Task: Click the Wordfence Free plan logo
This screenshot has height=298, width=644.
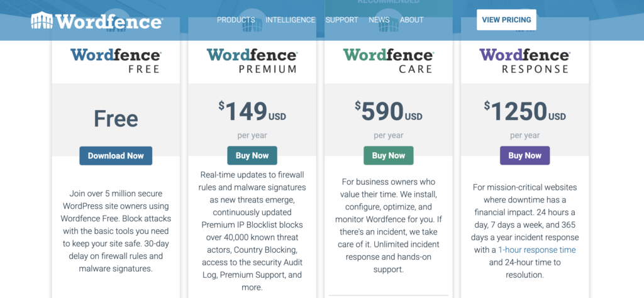Action: pos(116,61)
